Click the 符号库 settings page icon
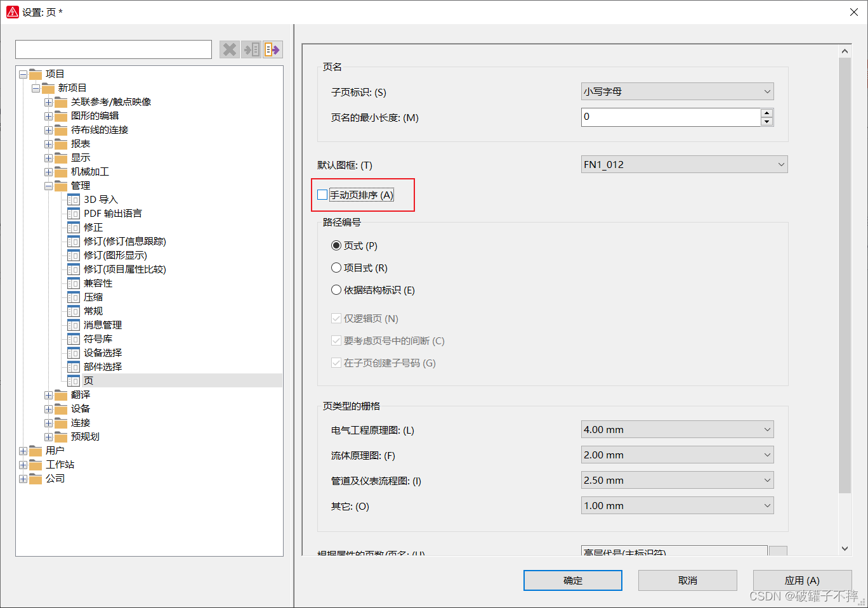This screenshot has width=868, height=608. (74, 339)
